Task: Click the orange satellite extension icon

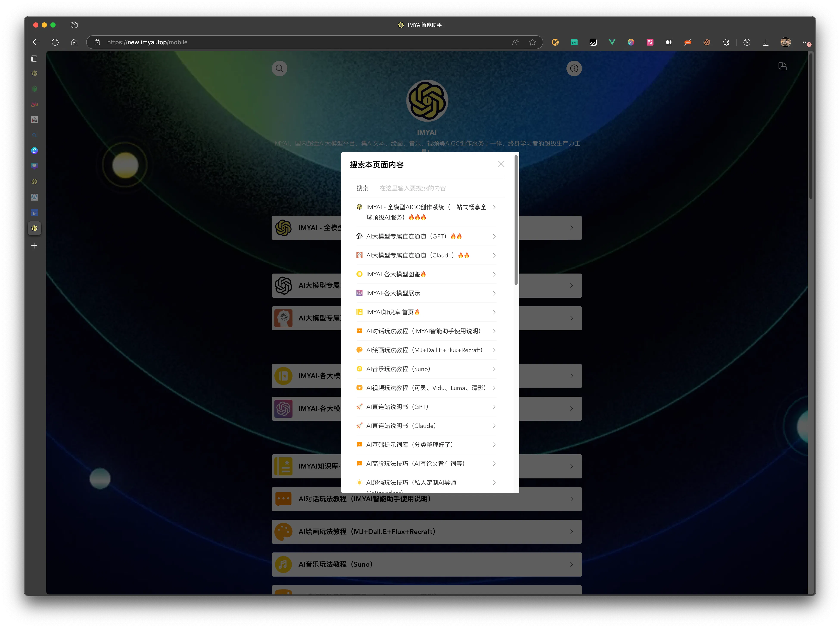Action: (x=688, y=42)
